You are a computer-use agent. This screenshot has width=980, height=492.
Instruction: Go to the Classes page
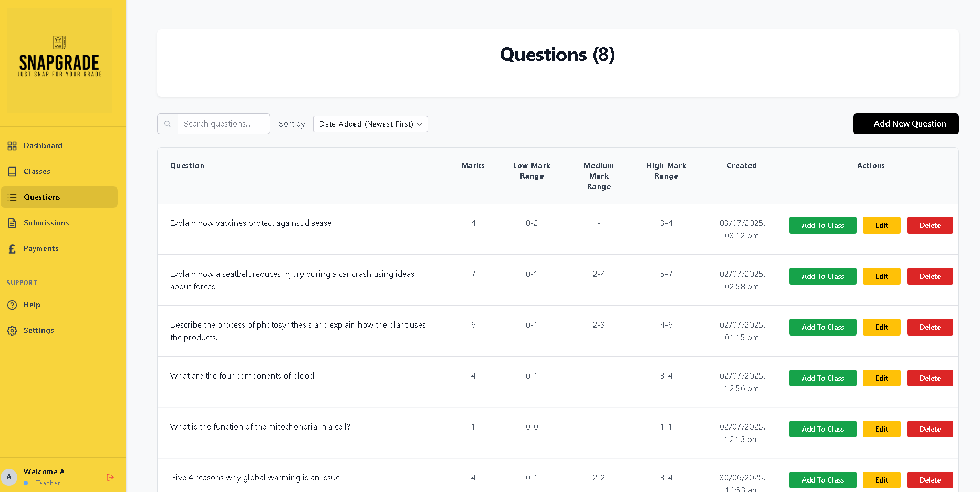point(37,172)
